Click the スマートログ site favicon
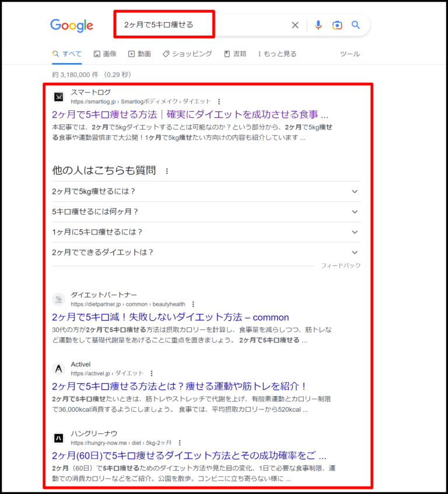The image size is (448, 494). click(58, 97)
